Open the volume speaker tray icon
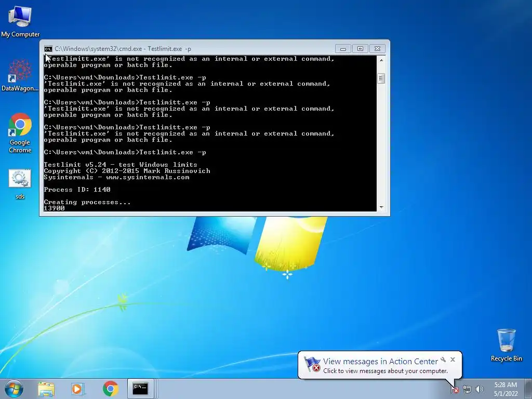Screen dimensions: 532x399 (480, 389)
